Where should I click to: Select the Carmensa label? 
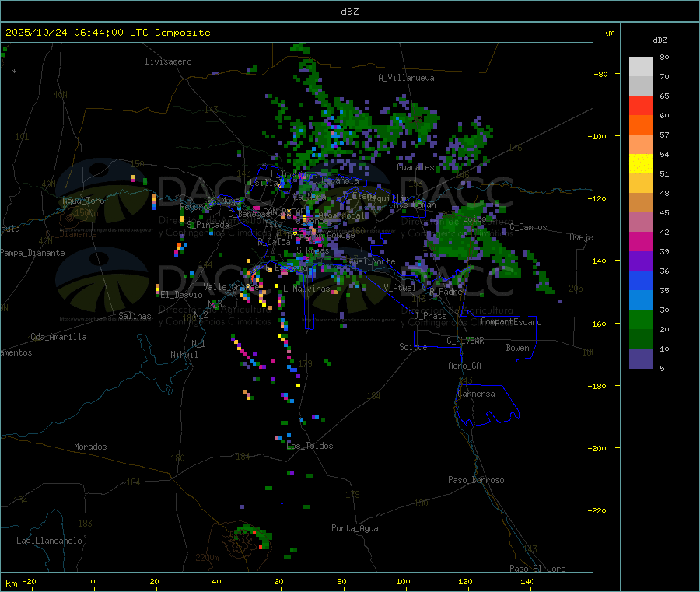coord(476,394)
